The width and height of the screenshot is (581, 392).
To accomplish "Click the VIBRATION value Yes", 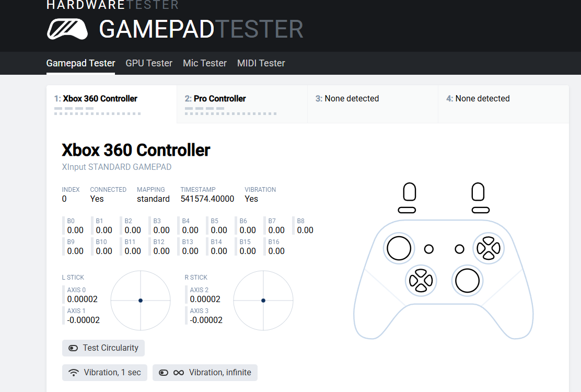I will point(251,199).
